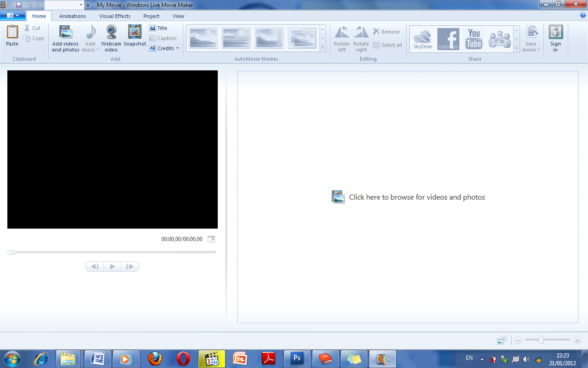This screenshot has height=368, width=588.
Task: Open Adobe Reader from the taskbar
Action: (x=269, y=358)
